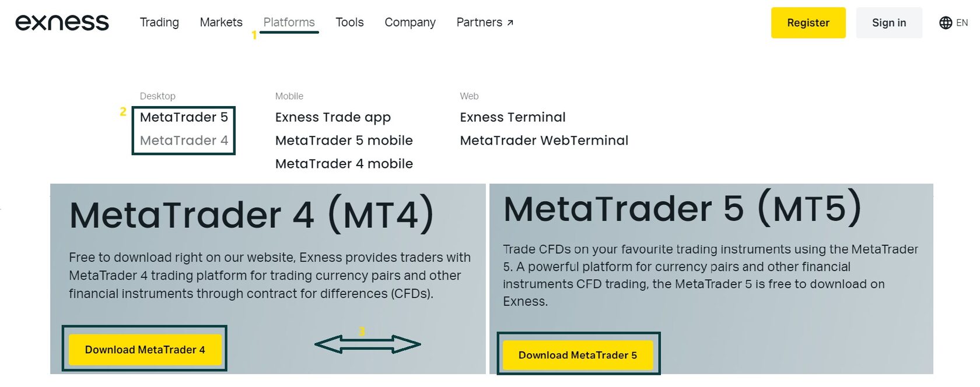980x387 pixels.
Task: Click the external arrow beside Partners
Action: pyautogui.click(x=510, y=23)
